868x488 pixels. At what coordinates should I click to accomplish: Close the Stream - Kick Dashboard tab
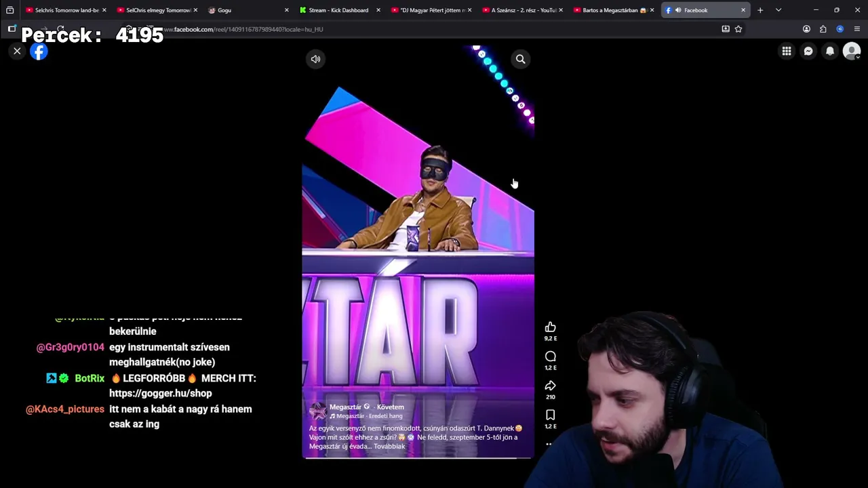pos(378,10)
